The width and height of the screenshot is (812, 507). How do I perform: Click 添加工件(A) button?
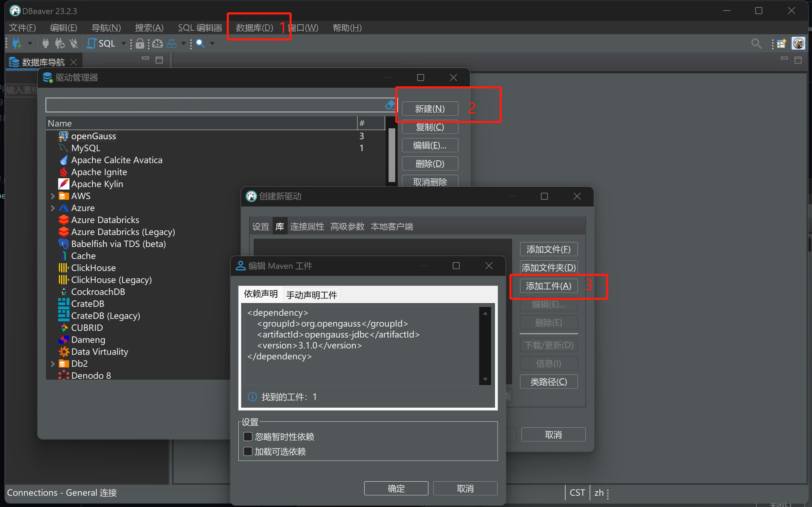pyautogui.click(x=549, y=286)
